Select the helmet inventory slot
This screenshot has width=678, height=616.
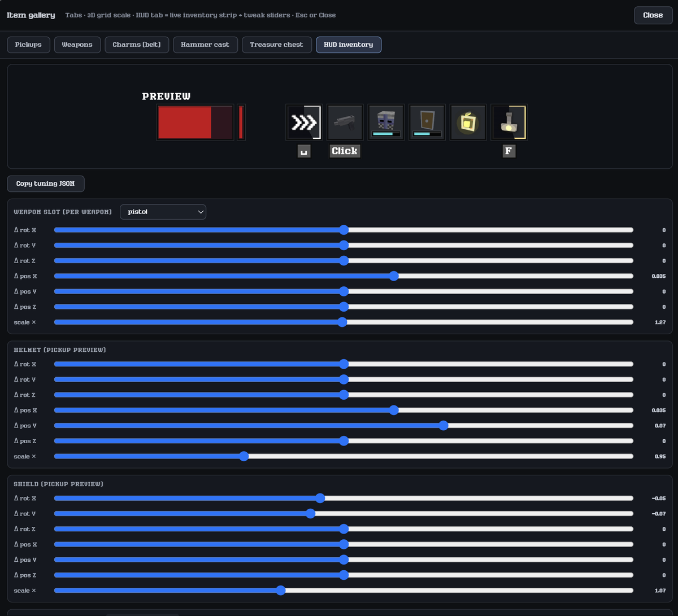pyautogui.click(x=386, y=122)
